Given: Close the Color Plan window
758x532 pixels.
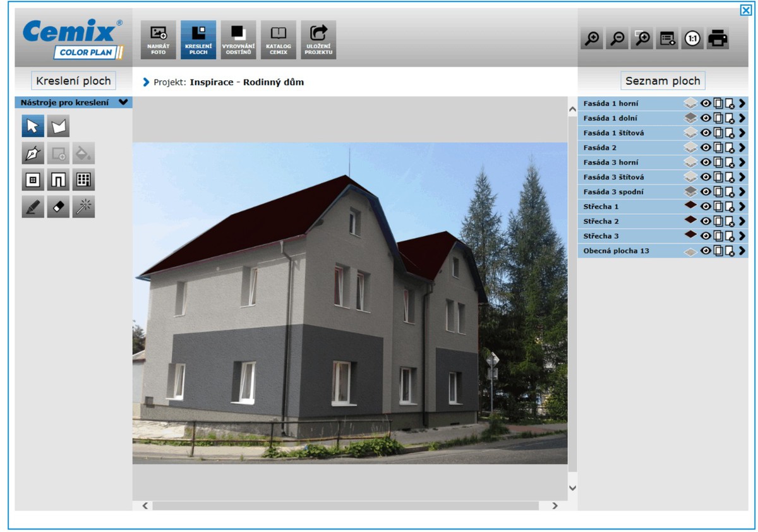Looking at the screenshot, I should [745, 10].
